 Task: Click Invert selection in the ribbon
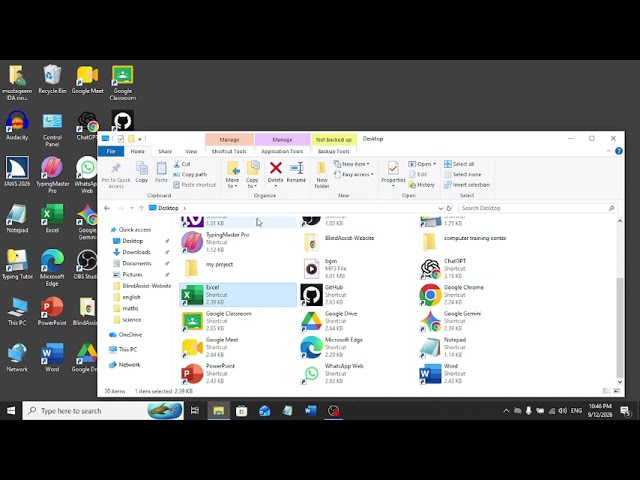tap(467, 185)
